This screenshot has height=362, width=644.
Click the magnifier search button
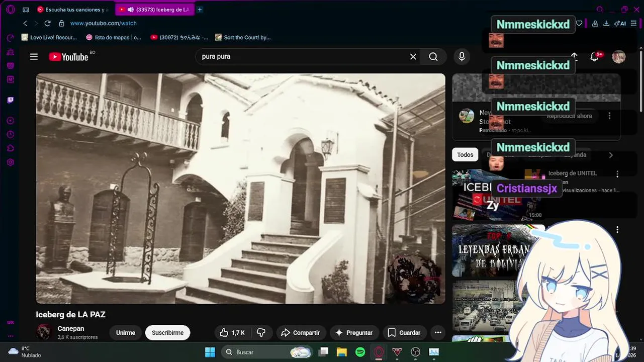point(433,57)
